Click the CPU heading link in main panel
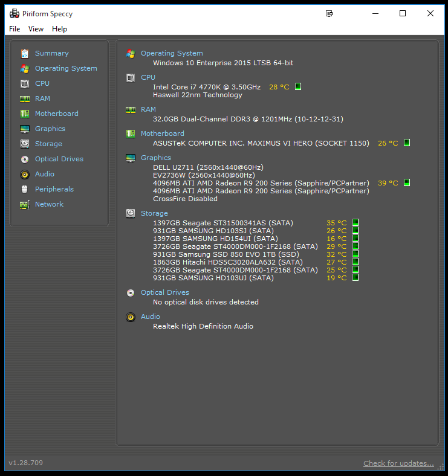This screenshot has width=448, height=476. tap(148, 77)
